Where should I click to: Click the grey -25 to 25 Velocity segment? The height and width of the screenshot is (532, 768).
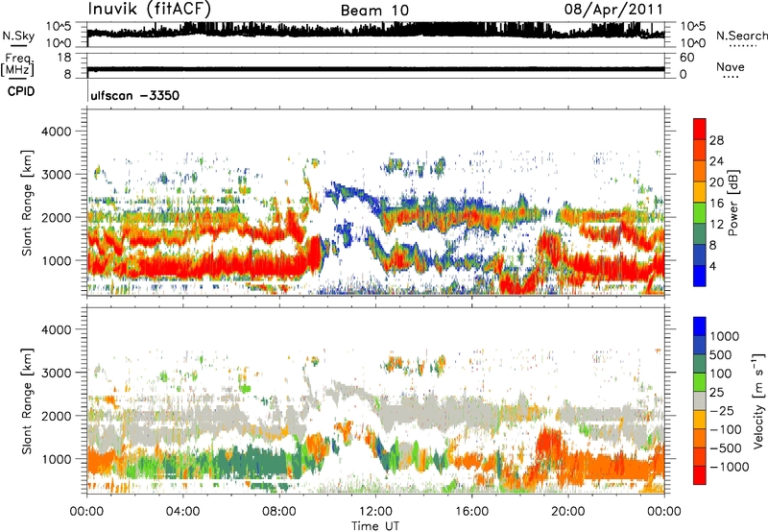pos(700,400)
